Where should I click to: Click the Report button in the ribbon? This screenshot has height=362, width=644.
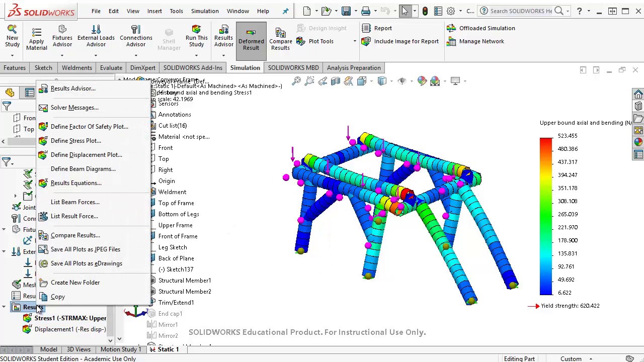pyautogui.click(x=376, y=28)
